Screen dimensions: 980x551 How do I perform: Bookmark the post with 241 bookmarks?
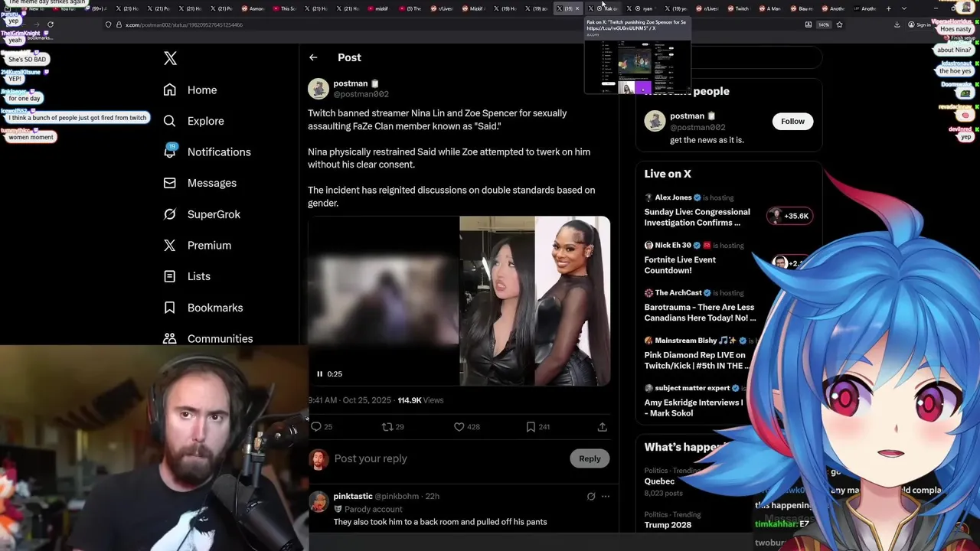pyautogui.click(x=531, y=427)
